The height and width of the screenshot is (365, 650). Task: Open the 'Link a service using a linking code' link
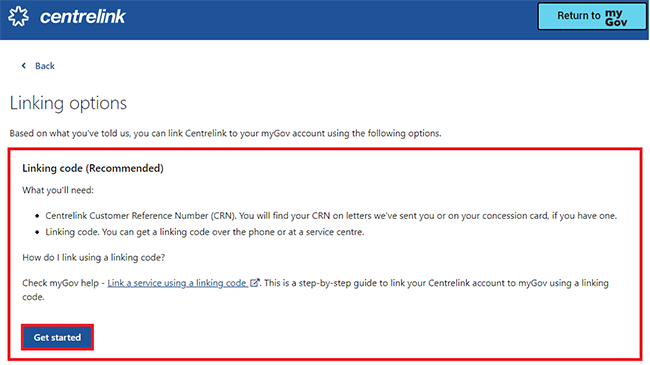pos(177,283)
